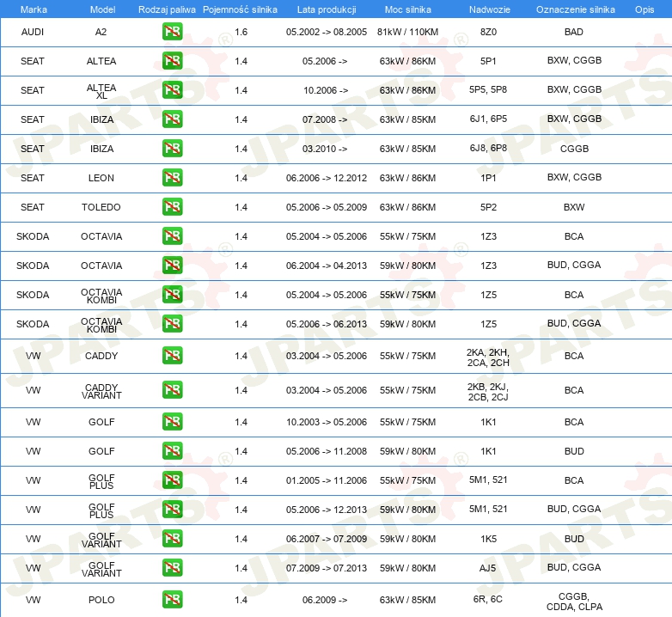Select the AUDI cell in the first row

(33, 32)
